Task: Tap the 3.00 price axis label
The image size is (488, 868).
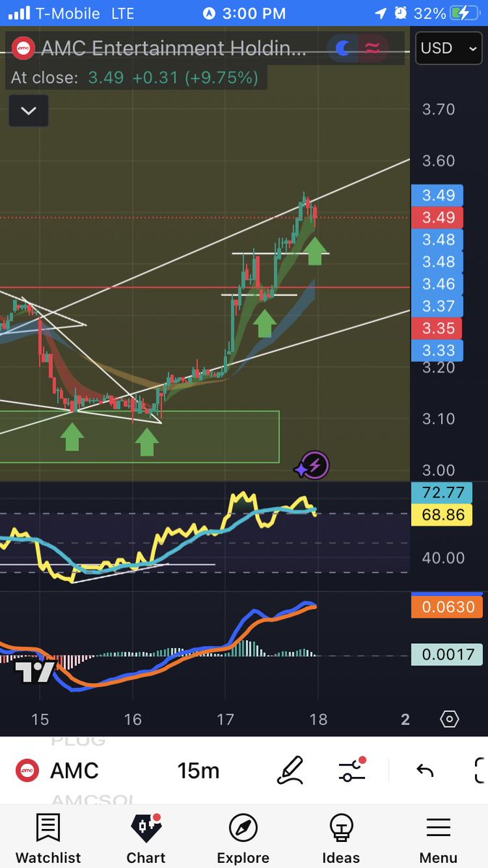Action: tap(438, 470)
